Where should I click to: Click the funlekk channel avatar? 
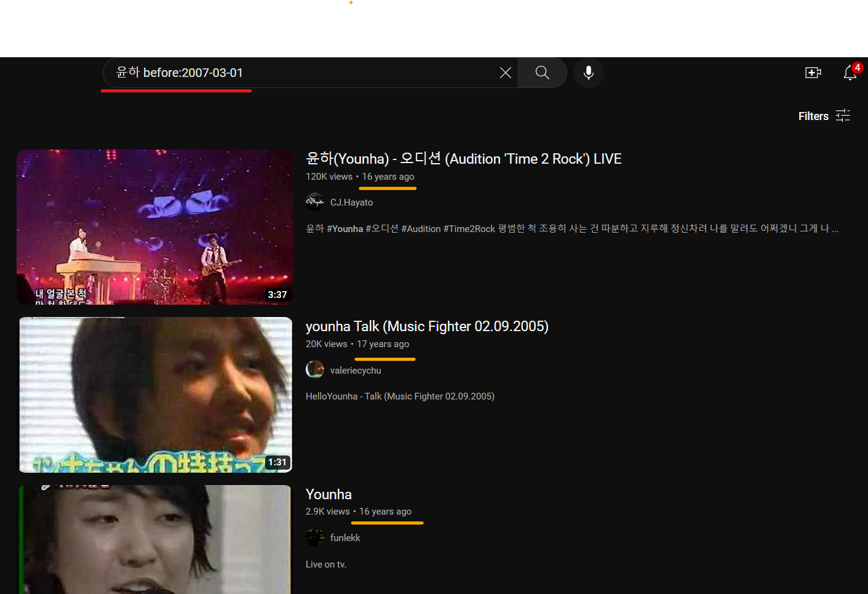(x=315, y=537)
